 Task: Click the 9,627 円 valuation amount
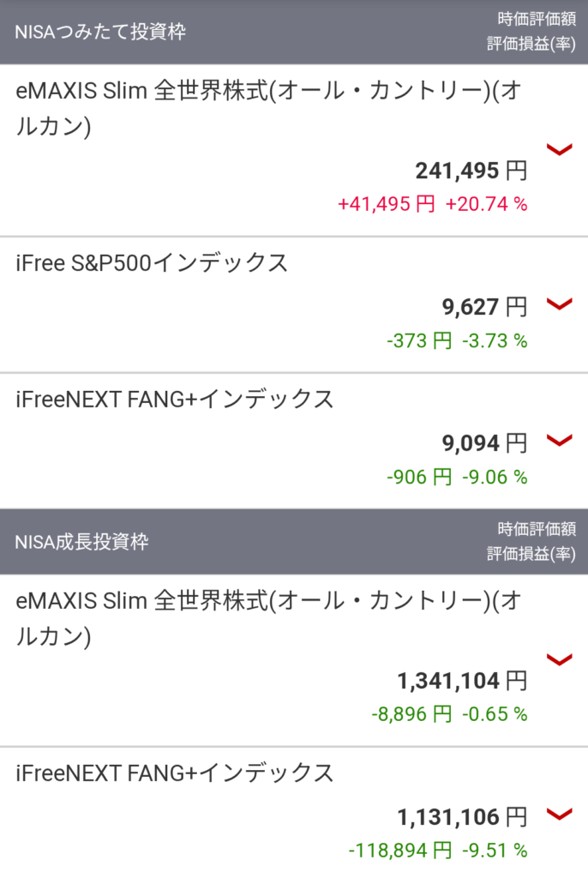tap(484, 307)
